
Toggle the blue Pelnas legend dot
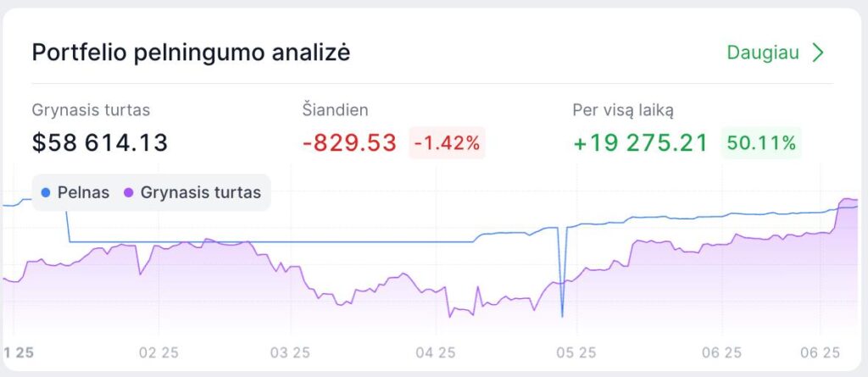click(x=46, y=192)
